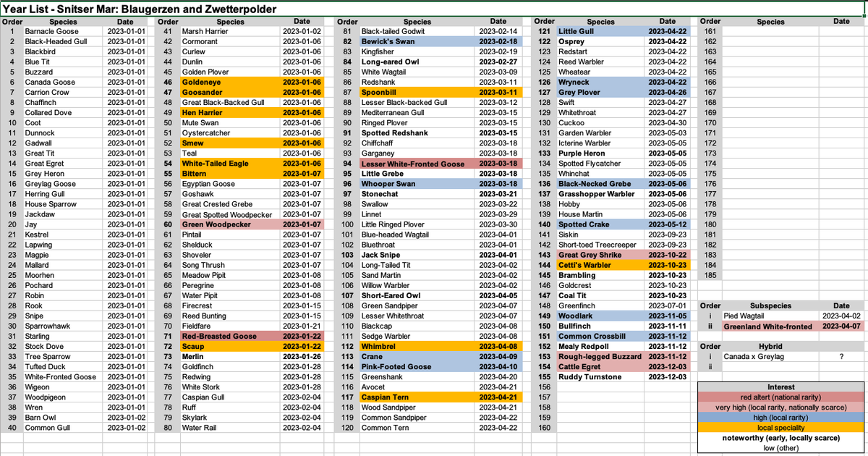
Task: Click the high local rarity legend entry
Action: tap(780, 417)
